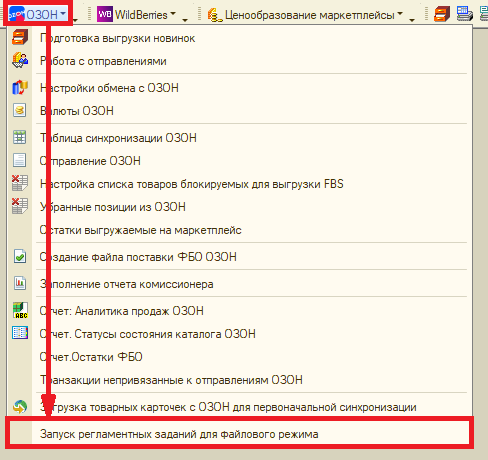Image resolution: width=488 pixels, height=460 pixels.
Task: Click the Валюты ОЗОН coins icon
Action: click(19, 110)
